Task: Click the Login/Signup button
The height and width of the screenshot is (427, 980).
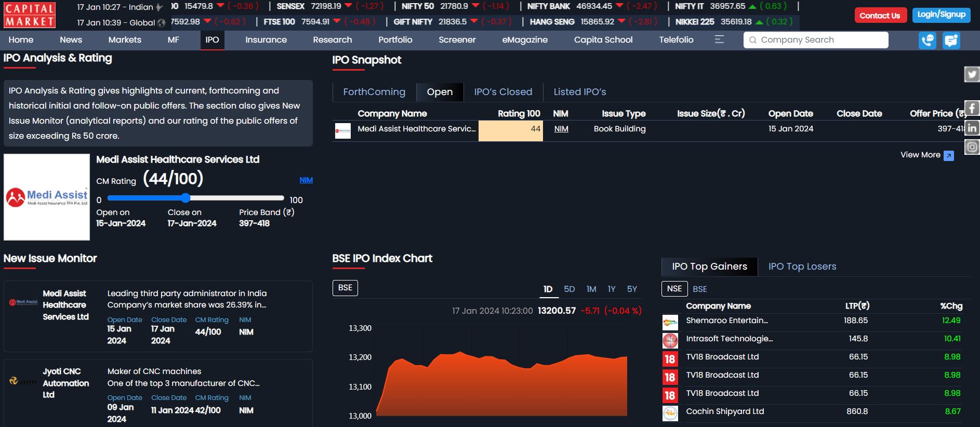Action: (942, 15)
